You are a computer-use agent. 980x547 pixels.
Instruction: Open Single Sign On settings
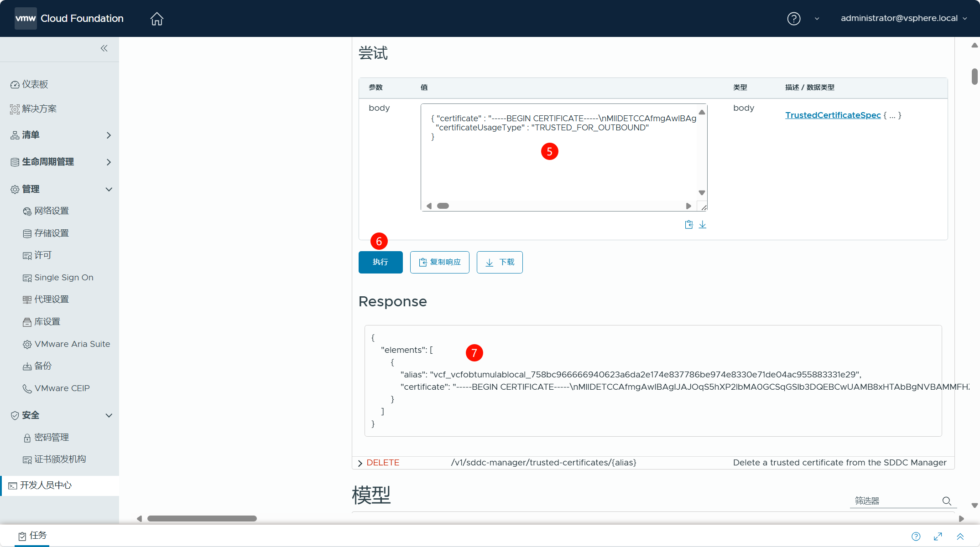pyautogui.click(x=63, y=278)
